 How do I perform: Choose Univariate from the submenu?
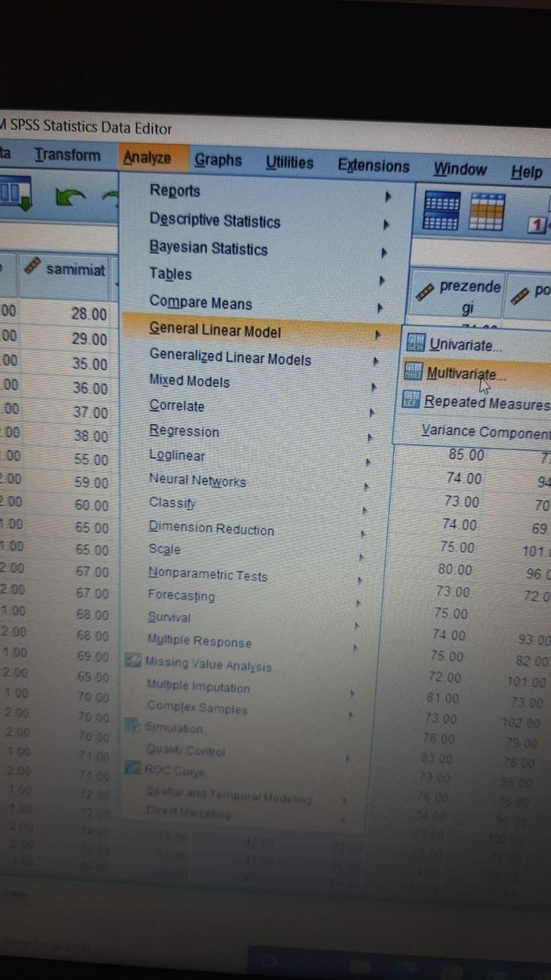click(465, 345)
